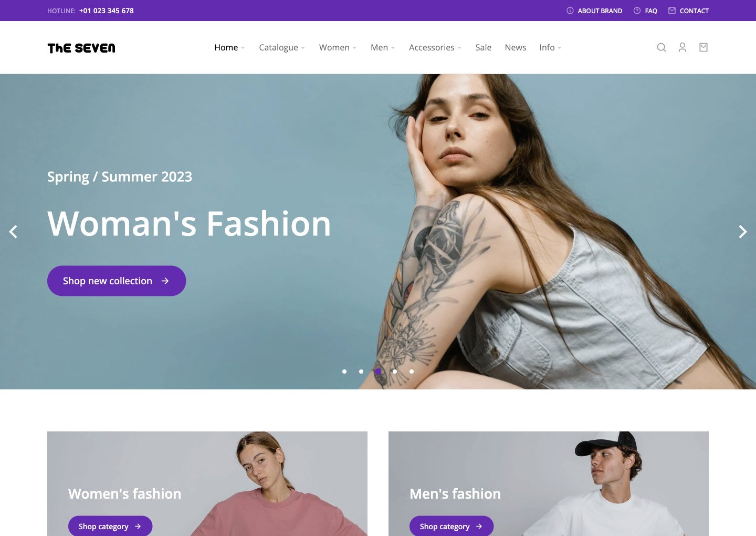Open FAQ link in top bar
The height and width of the screenshot is (536, 756).
tap(645, 11)
